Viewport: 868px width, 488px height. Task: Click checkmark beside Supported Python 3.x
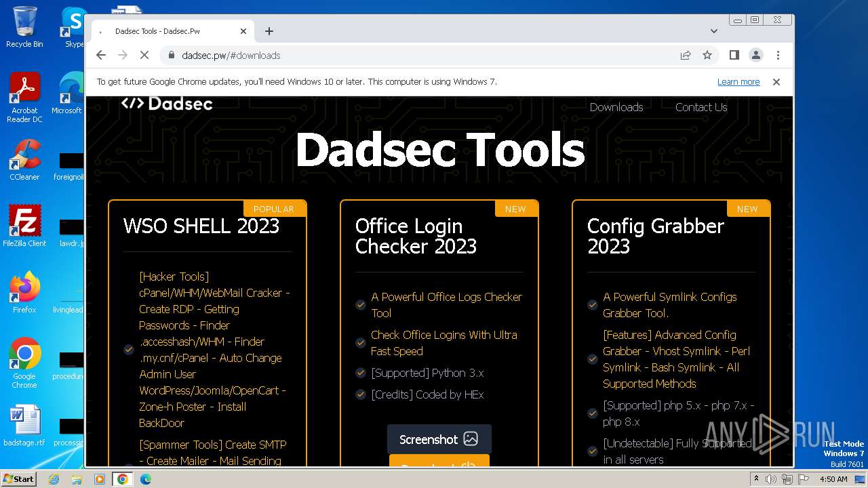(361, 373)
